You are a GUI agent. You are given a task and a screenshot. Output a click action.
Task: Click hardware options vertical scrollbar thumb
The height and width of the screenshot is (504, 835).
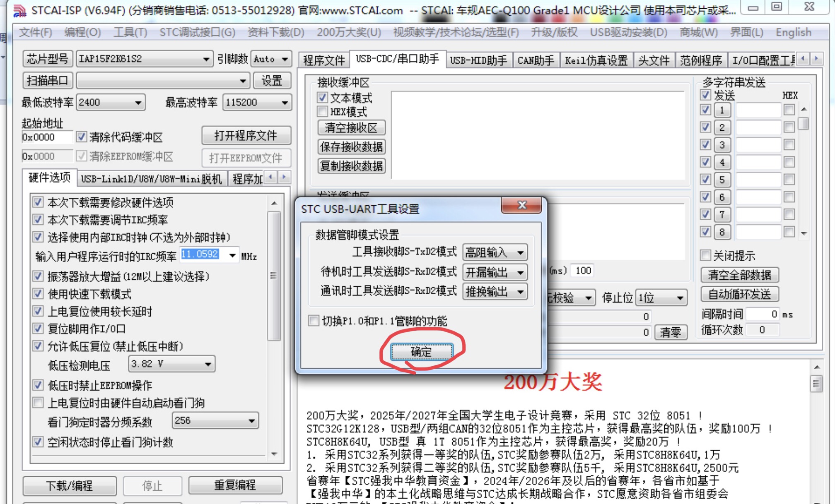[x=274, y=276]
